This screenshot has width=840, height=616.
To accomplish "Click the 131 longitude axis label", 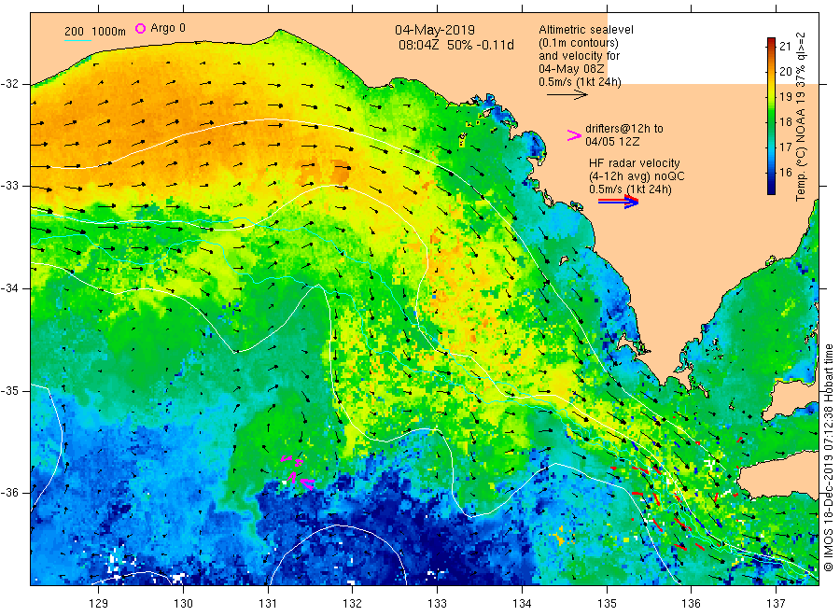I will coord(268,604).
